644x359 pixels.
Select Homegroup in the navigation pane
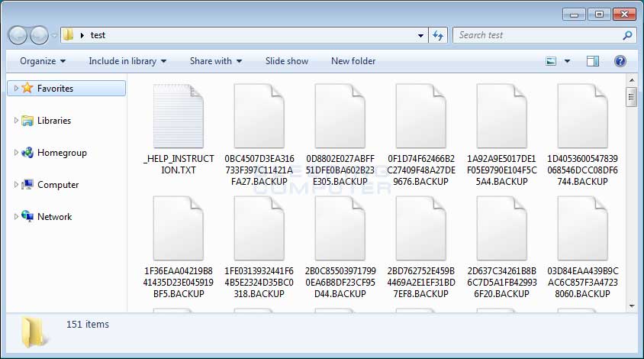point(62,153)
